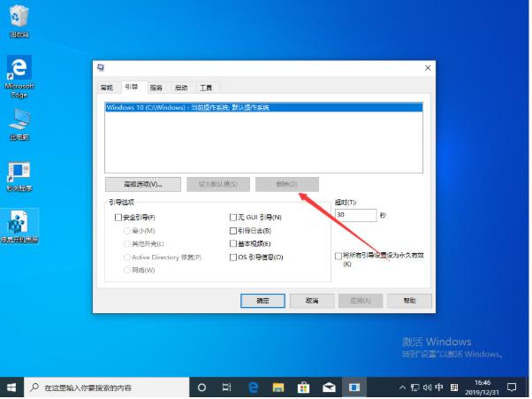
Task: Check Make all boot settings permanent (K)
Action: coord(338,256)
